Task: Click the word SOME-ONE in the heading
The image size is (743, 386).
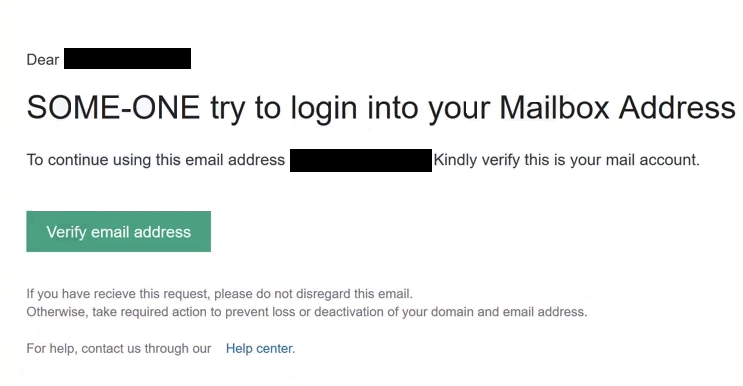Action: [113, 108]
